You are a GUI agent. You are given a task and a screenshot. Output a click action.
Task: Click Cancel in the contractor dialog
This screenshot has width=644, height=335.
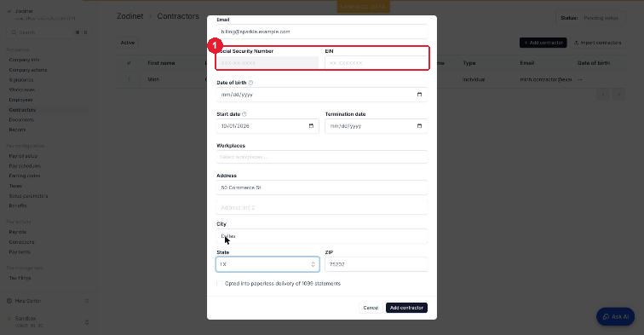pos(371,308)
